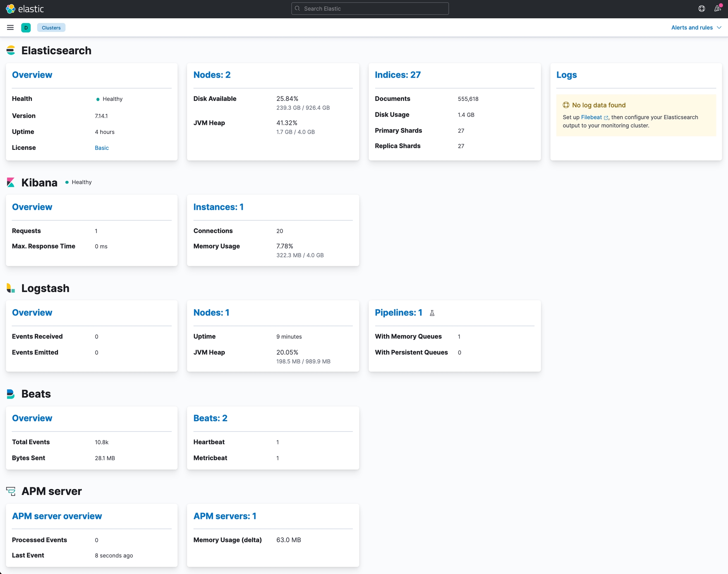Click the Alerts and rules chevron arrow
This screenshot has width=728, height=574.
[719, 27]
